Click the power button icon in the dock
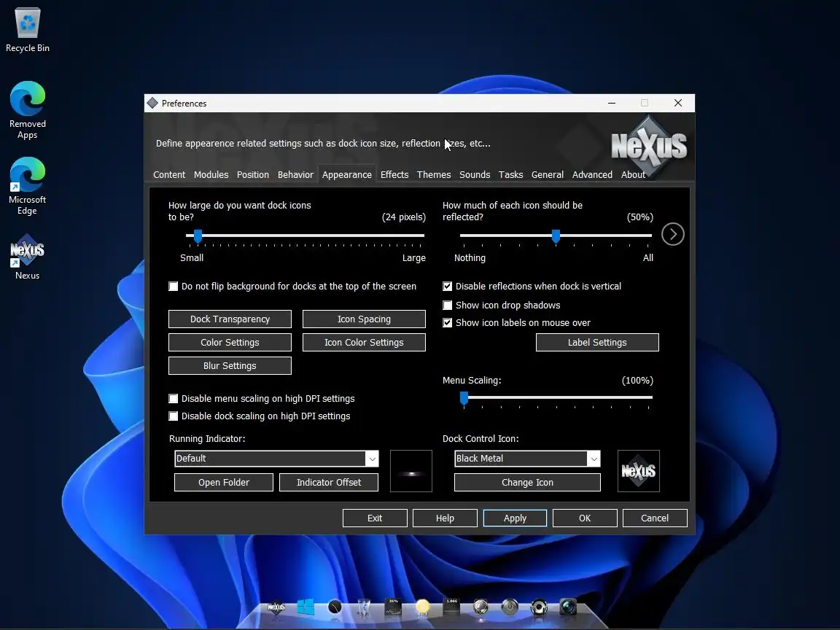The image size is (840, 630). click(x=510, y=607)
